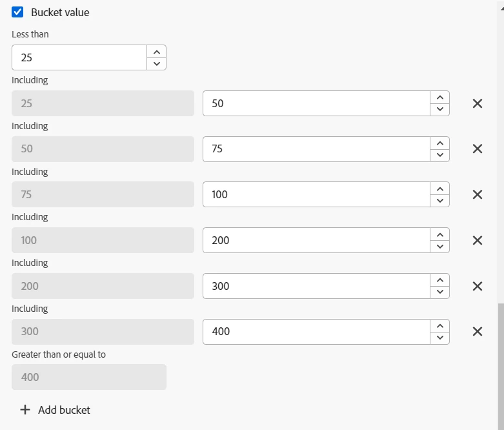
Task: Increase the bucket value 300
Action: [439, 280]
